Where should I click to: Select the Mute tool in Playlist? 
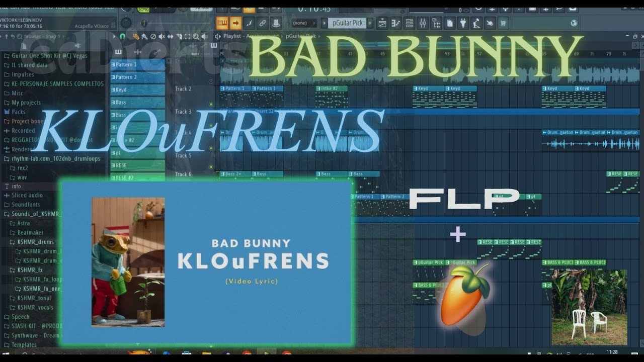[x=162, y=37]
